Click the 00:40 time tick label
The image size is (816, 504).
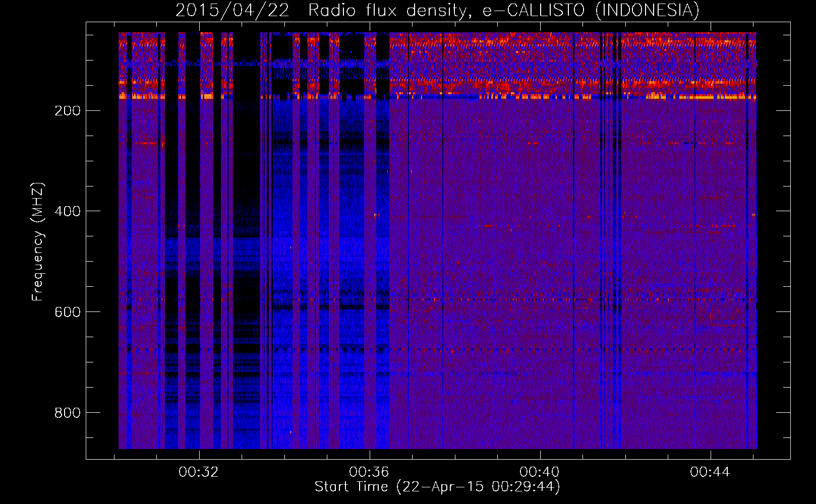tap(540, 472)
